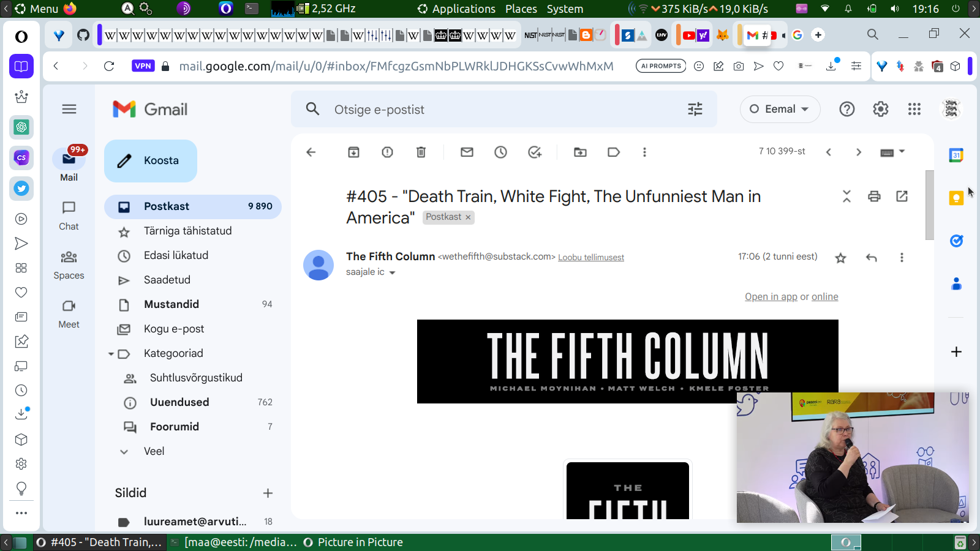
Task: Show search options in the search bar
Action: (695, 110)
